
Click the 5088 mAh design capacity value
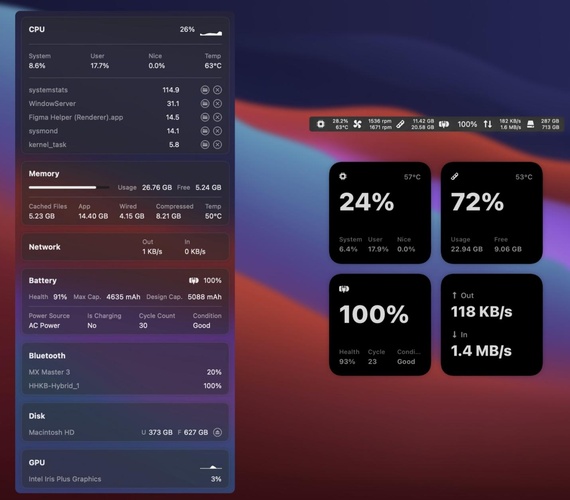pyautogui.click(x=205, y=297)
